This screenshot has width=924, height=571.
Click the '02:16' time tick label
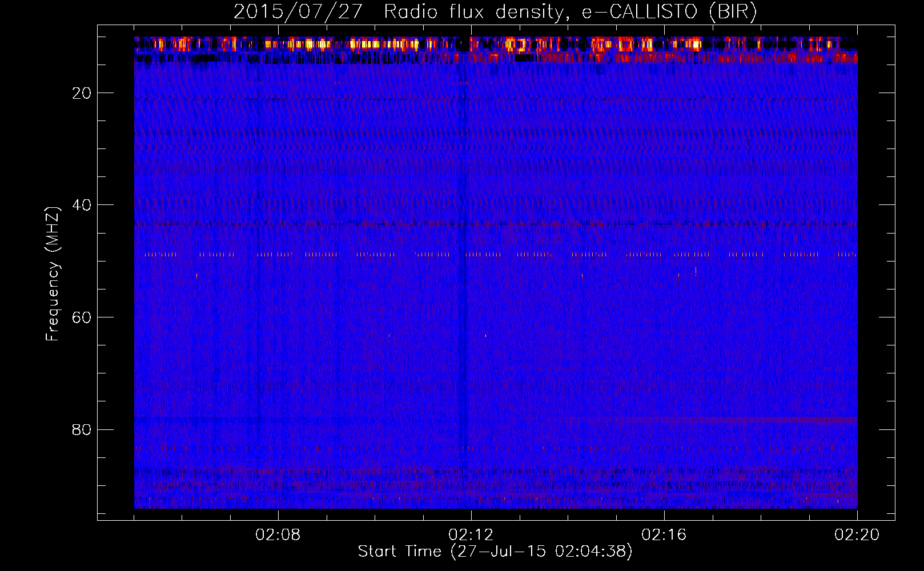pos(664,535)
